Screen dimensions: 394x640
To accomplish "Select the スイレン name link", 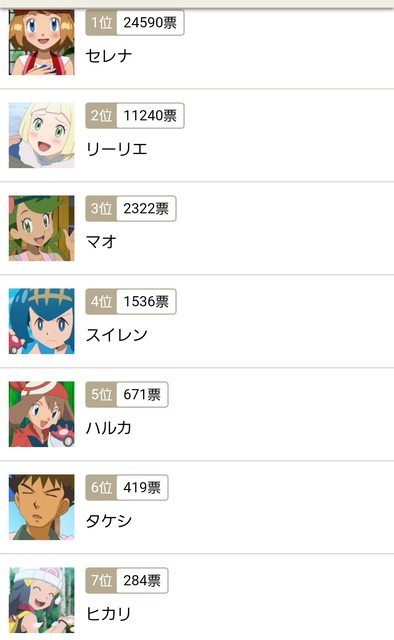I will click(x=117, y=335).
